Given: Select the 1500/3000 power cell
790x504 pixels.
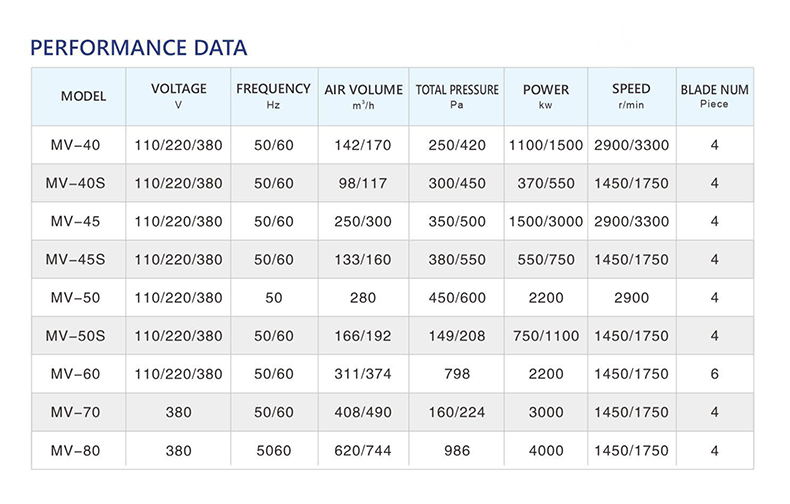Looking at the screenshot, I should coord(545,221).
